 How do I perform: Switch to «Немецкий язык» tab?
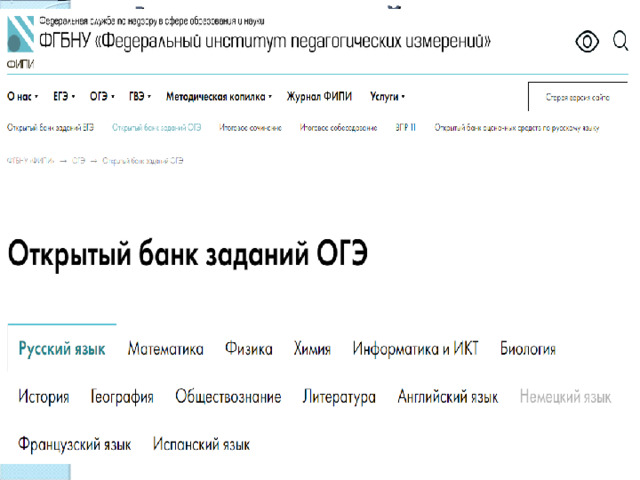point(565,397)
